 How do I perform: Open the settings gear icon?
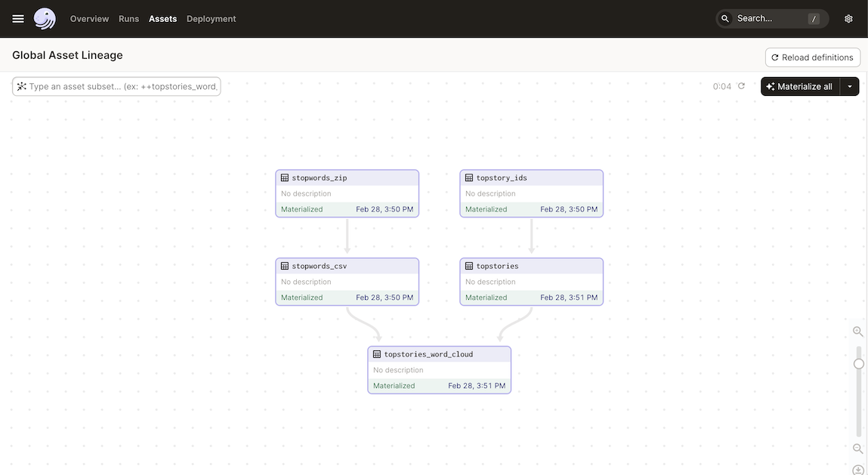848,19
